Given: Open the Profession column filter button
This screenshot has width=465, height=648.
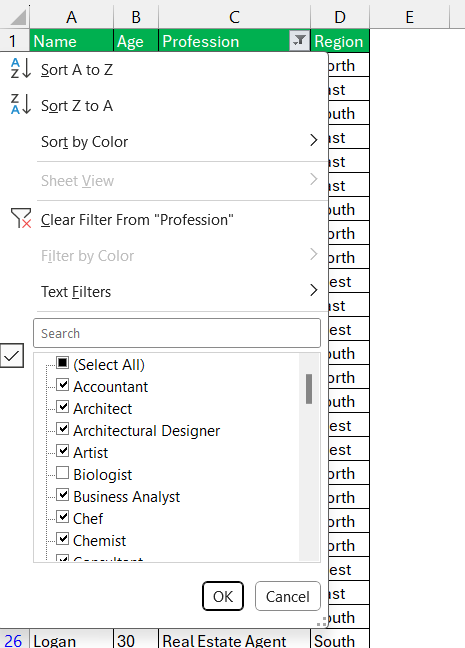Looking at the screenshot, I should (x=299, y=41).
